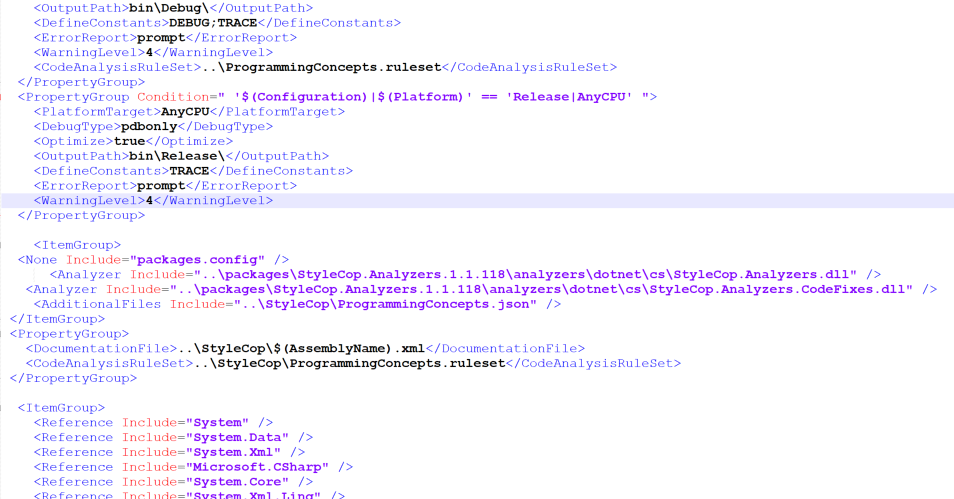Click the "System.Core" reference
954x499 pixels.
(x=237, y=482)
